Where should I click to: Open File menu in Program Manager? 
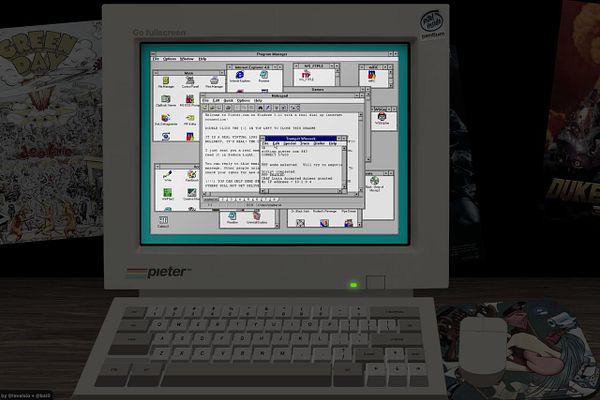[x=156, y=59]
